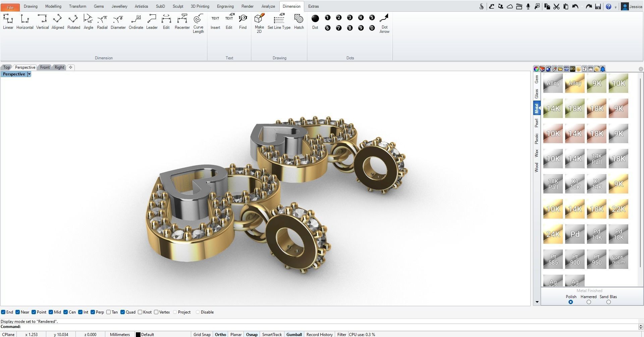Apply the 24K gold material swatch
The image size is (644, 337).
tap(553, 234)
